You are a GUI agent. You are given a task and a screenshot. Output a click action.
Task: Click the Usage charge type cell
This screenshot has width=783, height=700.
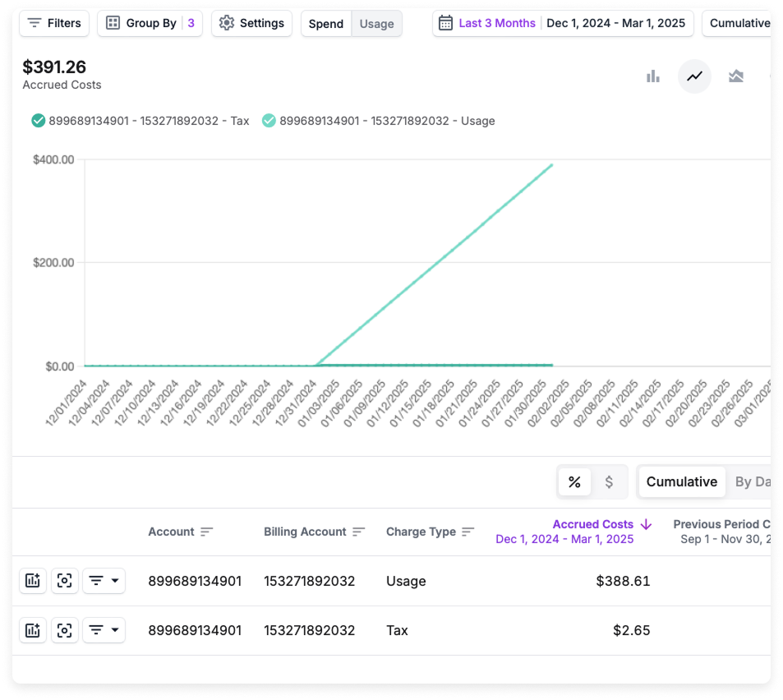pos(406,581)
